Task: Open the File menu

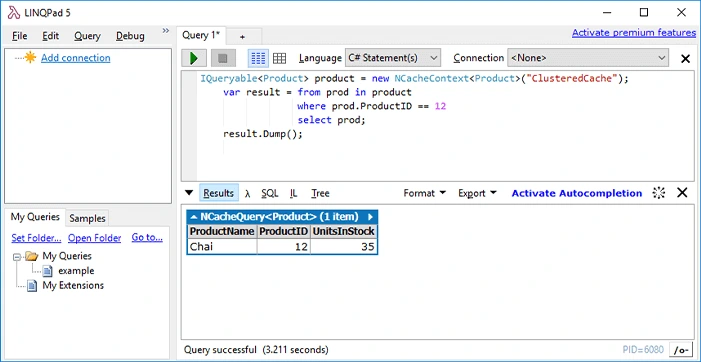Action: [x=20, y=36]
